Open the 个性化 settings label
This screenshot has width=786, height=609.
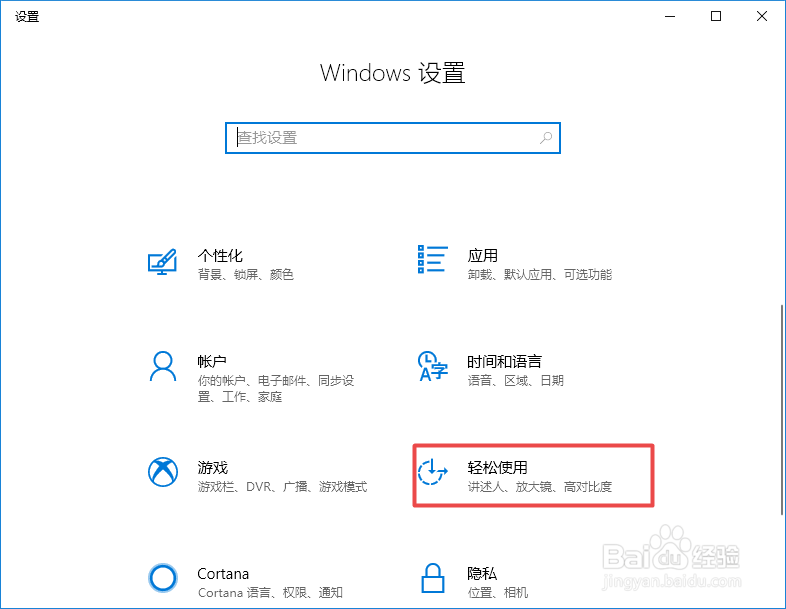point(220,256)
